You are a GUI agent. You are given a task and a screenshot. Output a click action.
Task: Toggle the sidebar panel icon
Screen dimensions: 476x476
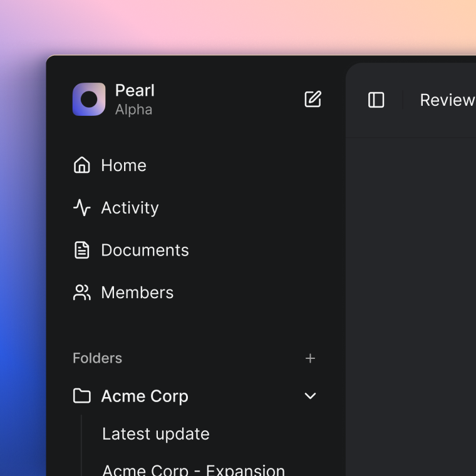pos(376,100)
